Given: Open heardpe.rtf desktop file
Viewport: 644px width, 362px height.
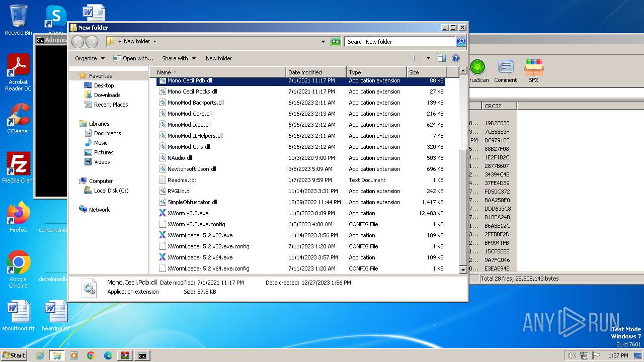Looking at the screenshot, I should 56,316.
